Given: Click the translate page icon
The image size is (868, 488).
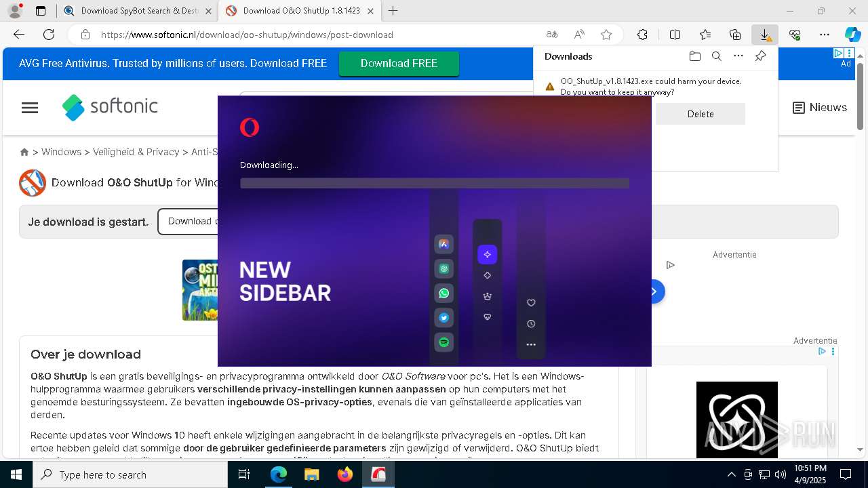Looking at the screenshot, I should coord(552,35).
